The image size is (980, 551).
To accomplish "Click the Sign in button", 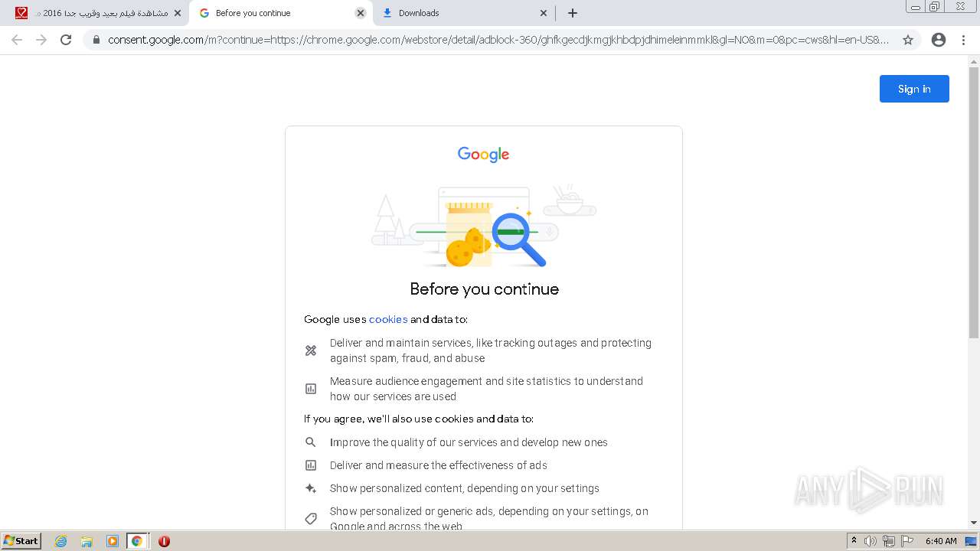I will click(x=914, y=89).
